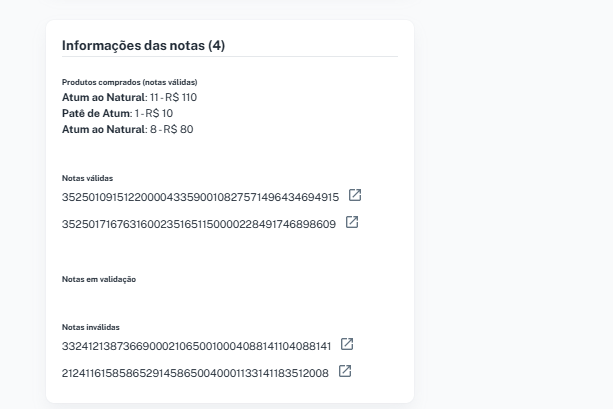Click the "Notas inválidas" section label

tap(90, 327)
